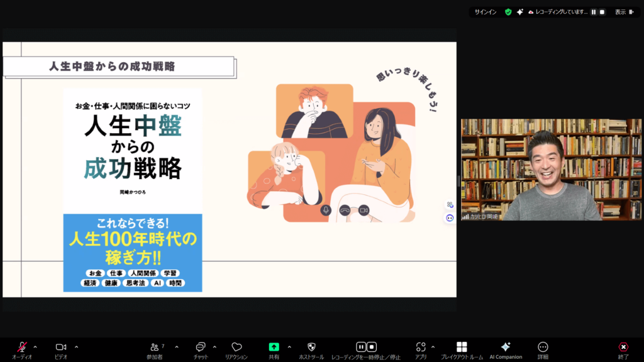
Task: Open リアクション heart reactions
Action: 236,348
